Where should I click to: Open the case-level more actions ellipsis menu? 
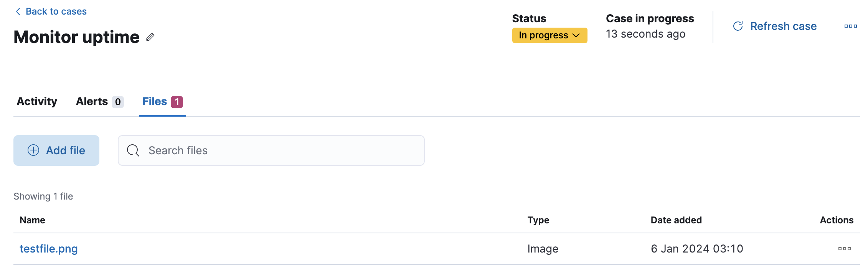[x=850, y=26]
